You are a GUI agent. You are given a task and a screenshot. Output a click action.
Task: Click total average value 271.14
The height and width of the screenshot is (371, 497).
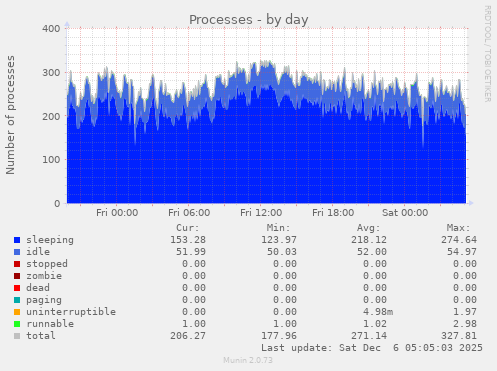click(x=369, y=336)
